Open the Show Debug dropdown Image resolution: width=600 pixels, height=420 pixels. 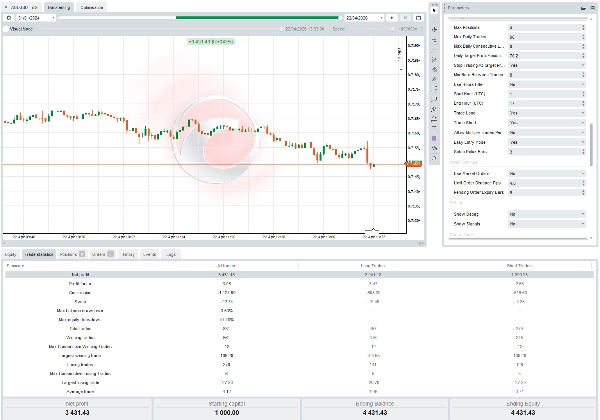(547, 214)
